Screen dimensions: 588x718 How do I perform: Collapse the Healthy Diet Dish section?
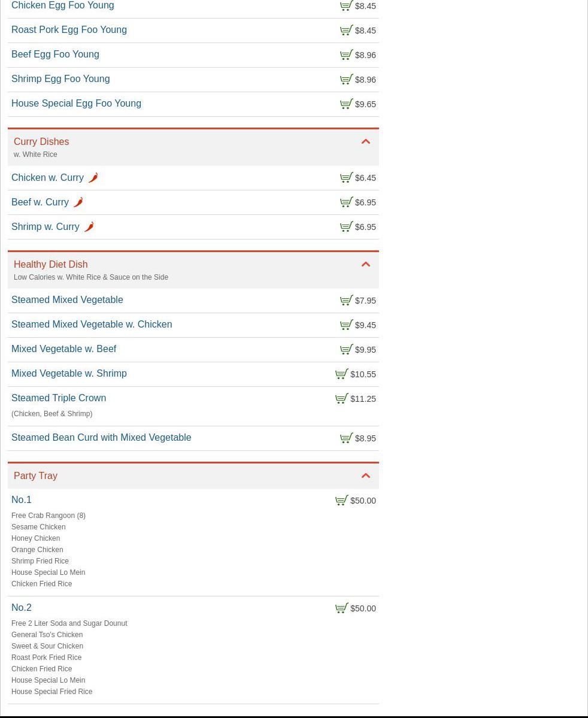[365, 265]
